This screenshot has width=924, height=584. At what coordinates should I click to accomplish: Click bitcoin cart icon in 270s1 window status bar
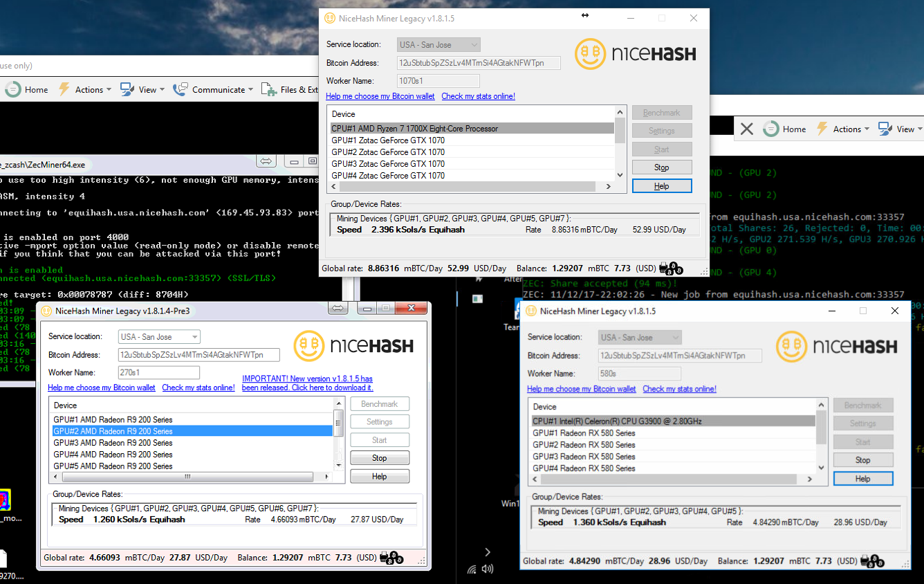(391, 557)
